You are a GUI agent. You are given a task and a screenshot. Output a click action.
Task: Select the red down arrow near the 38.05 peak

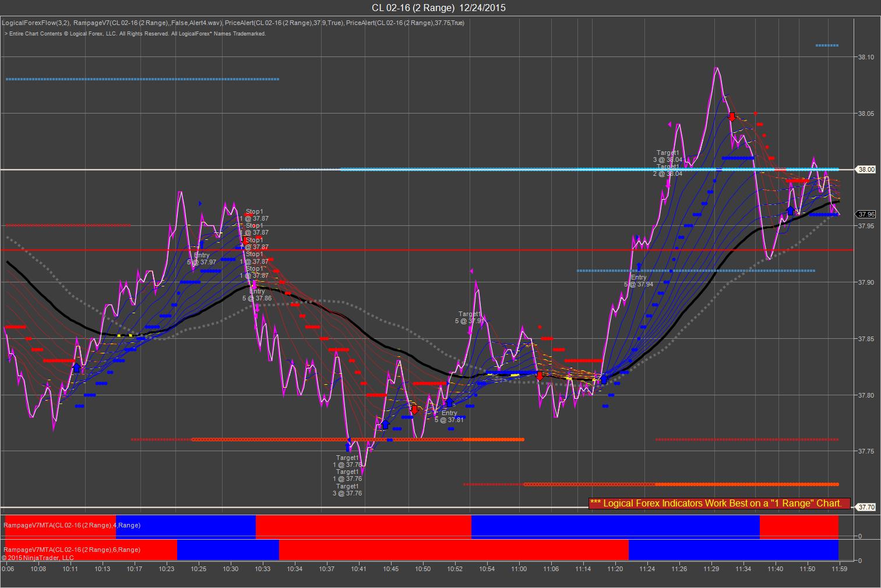pyautogui.click(x=732, y=116)
